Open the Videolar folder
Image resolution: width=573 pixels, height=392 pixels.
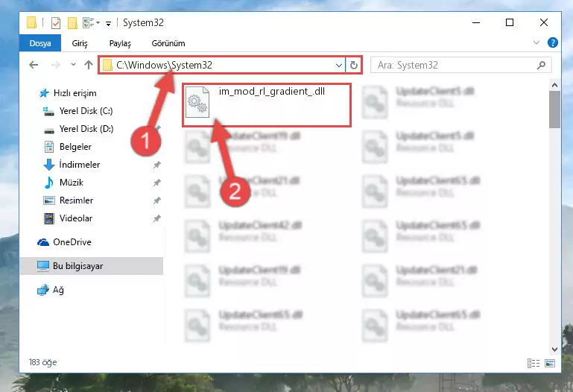point(76,218)
